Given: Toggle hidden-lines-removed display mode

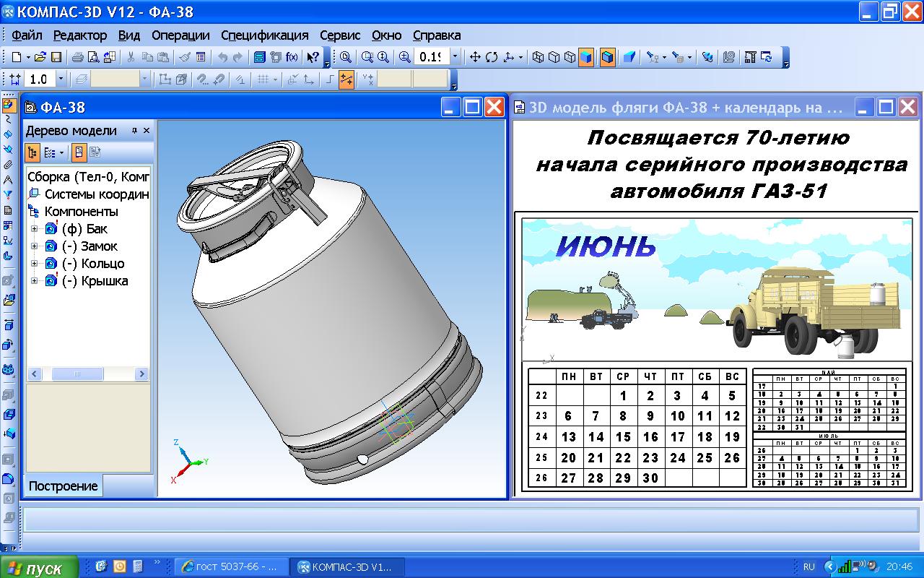Looking at the screenshot, I should (554, 57).
